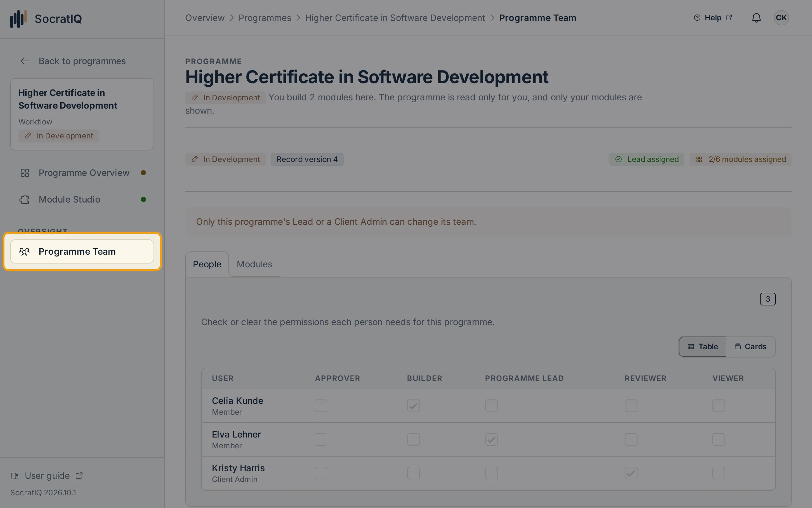Click the 2/6 modules assigned status
This screenshot has height=508, width=812.
(x=740, y=159)
